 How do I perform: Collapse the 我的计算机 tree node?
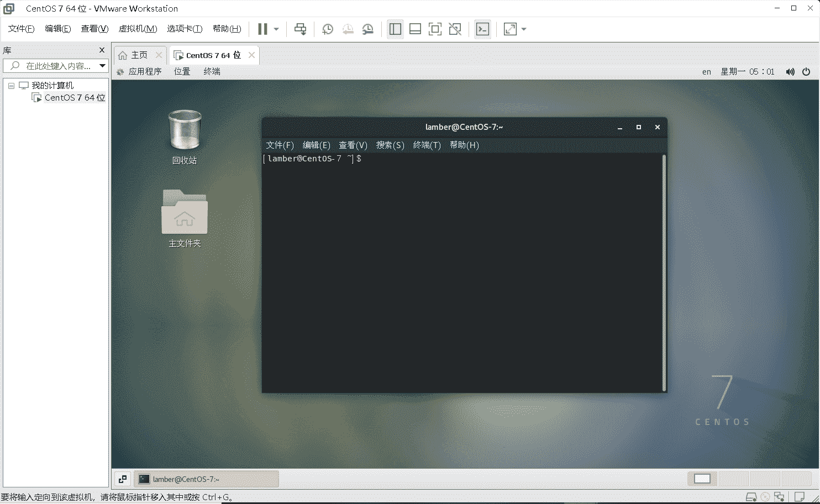coord(11,86)
